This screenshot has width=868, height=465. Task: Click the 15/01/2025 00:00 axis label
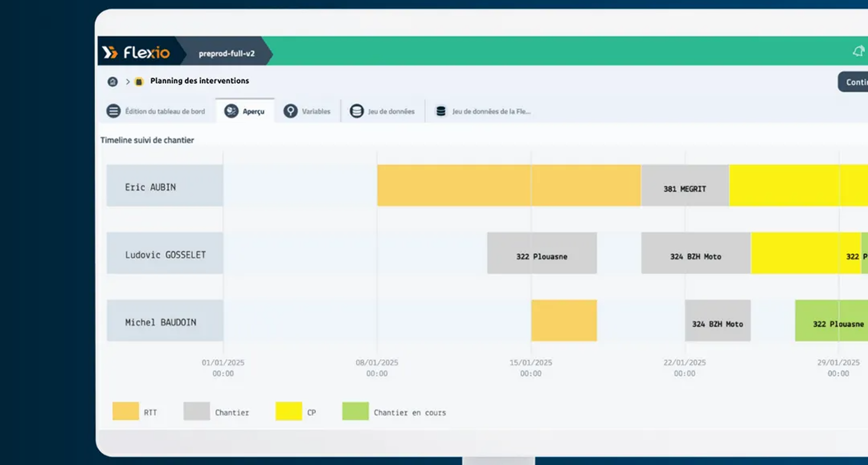click(x=531, y=368)
